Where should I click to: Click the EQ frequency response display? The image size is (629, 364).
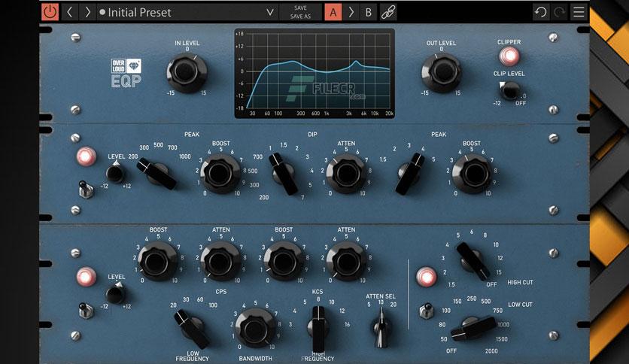click(314, 74)
